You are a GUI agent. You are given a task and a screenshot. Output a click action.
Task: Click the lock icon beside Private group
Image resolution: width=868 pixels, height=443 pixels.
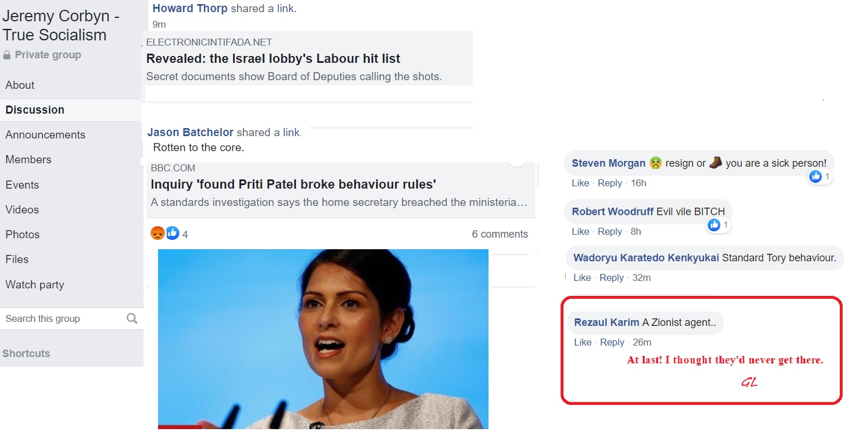[x=7, y=55]
